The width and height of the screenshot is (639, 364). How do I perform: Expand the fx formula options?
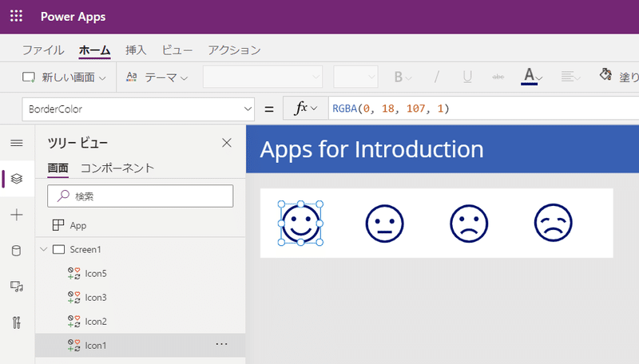tap(305, 109)
